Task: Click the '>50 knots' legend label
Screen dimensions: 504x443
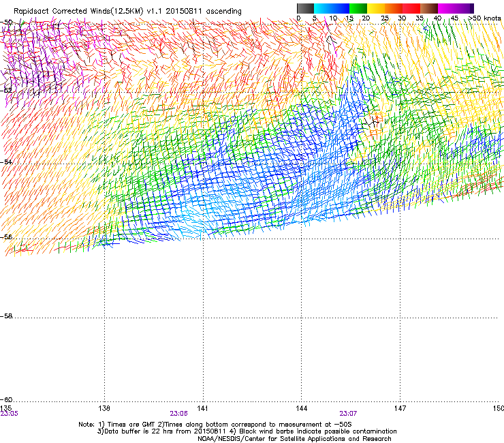Action: pyautogui.click(x=485, y=18)
